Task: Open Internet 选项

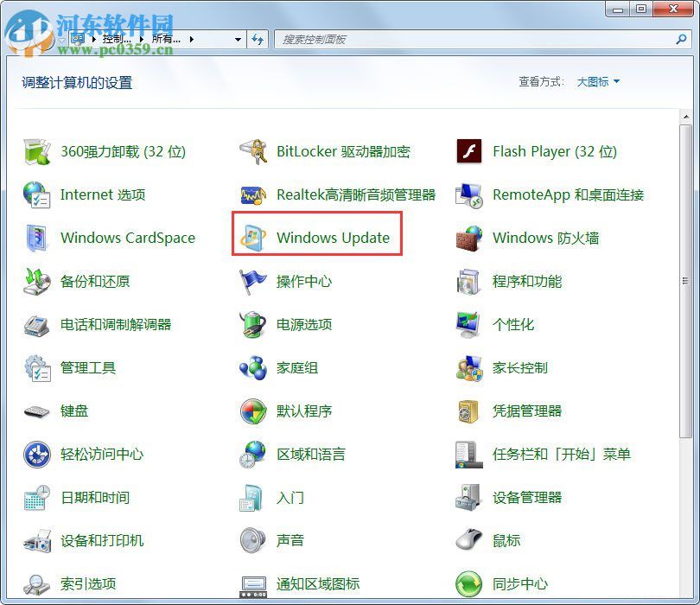Action: coord(101,194)
